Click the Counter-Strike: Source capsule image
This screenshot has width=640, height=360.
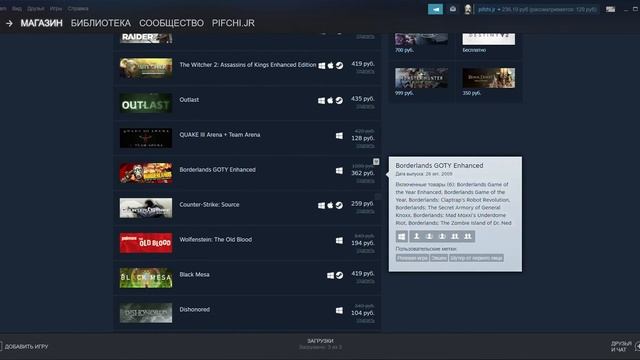pyautogui.click(x=146, y=208)
